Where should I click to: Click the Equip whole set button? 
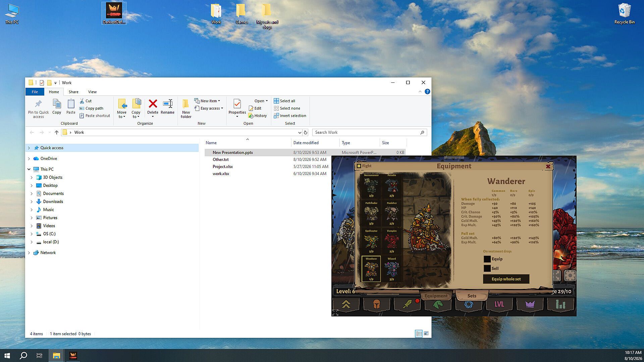(506, 279)
